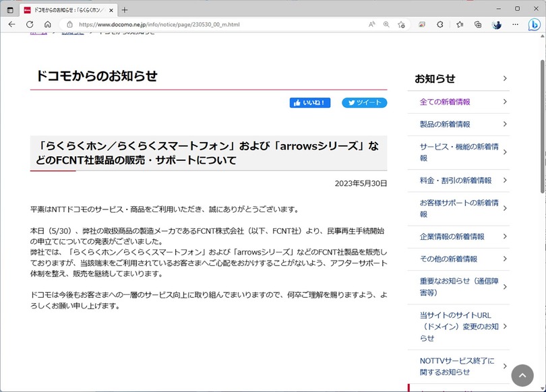Open 料金・割引の新着情報 link
The width and height of the screenshot is (546, 392).
pos(456,181)
